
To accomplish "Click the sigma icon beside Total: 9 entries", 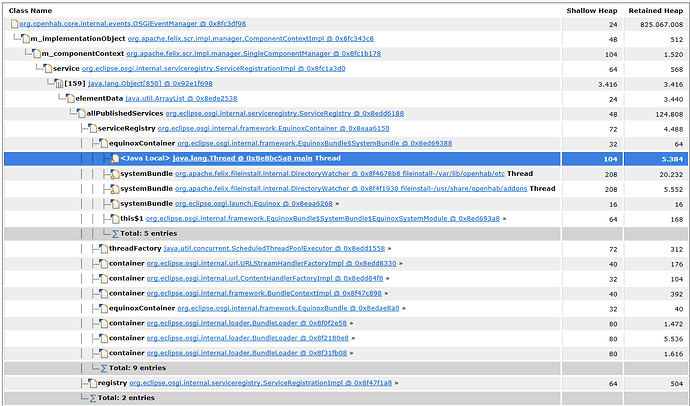I will pyautogui.click(x=104, y=368).
